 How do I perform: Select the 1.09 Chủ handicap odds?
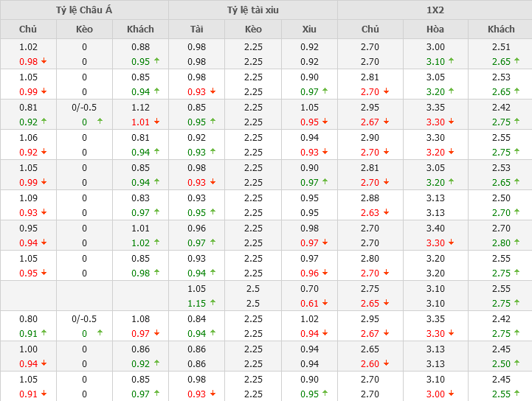click(x=28, y=198)
